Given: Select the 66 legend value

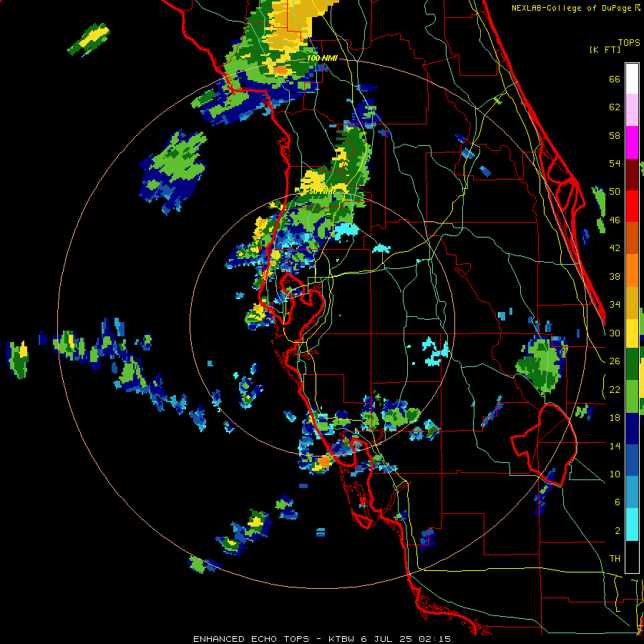Looking at the screenshot, I should 615,79.
